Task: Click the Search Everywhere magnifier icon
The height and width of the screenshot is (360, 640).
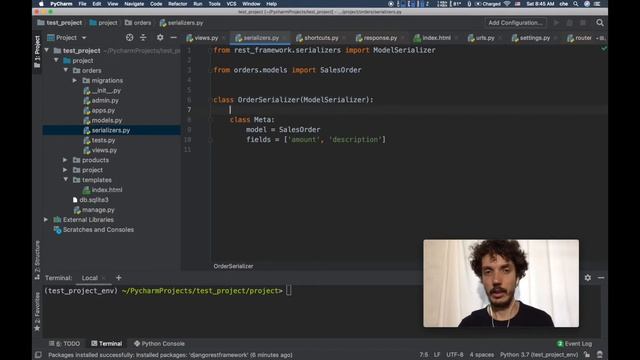Action: pyautogui.click(x=600, y=23)
